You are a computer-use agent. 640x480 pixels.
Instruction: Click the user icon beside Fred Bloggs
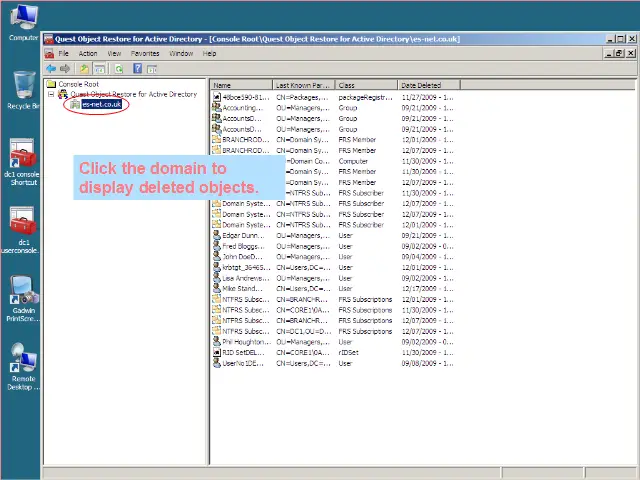[x=217, y=246]
